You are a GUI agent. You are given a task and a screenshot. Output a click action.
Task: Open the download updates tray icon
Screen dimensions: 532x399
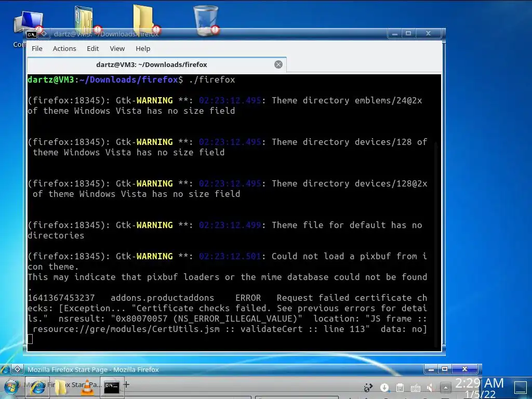tap(384, 387)
